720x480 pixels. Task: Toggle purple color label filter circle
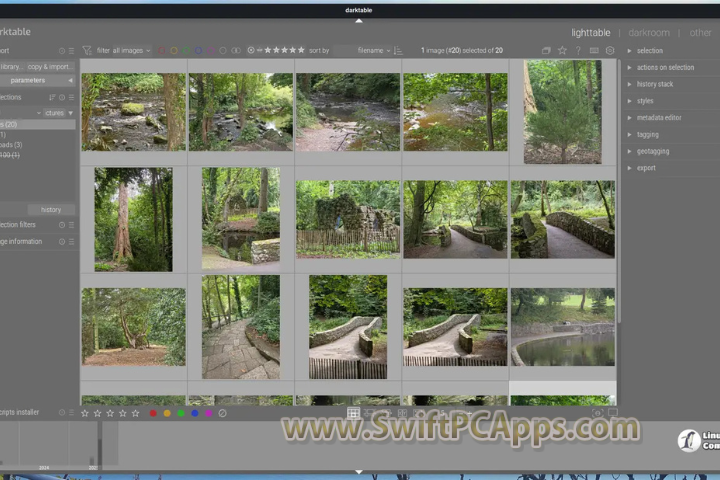[211, 51]
